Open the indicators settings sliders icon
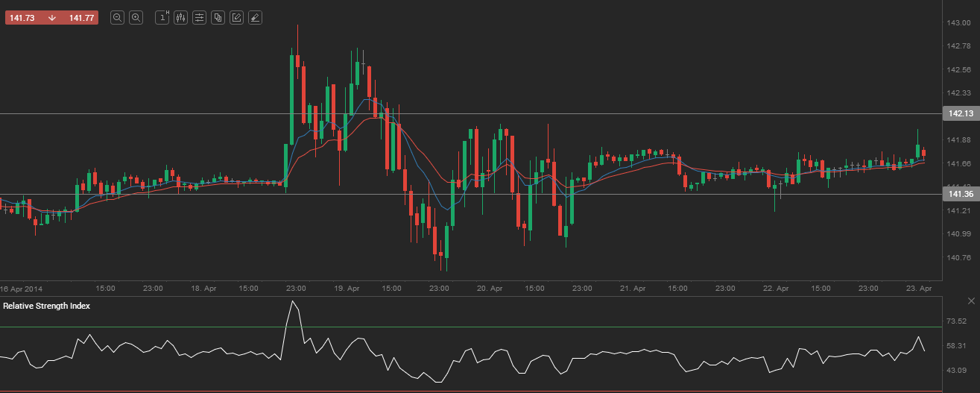 click(x=199, y=18)
